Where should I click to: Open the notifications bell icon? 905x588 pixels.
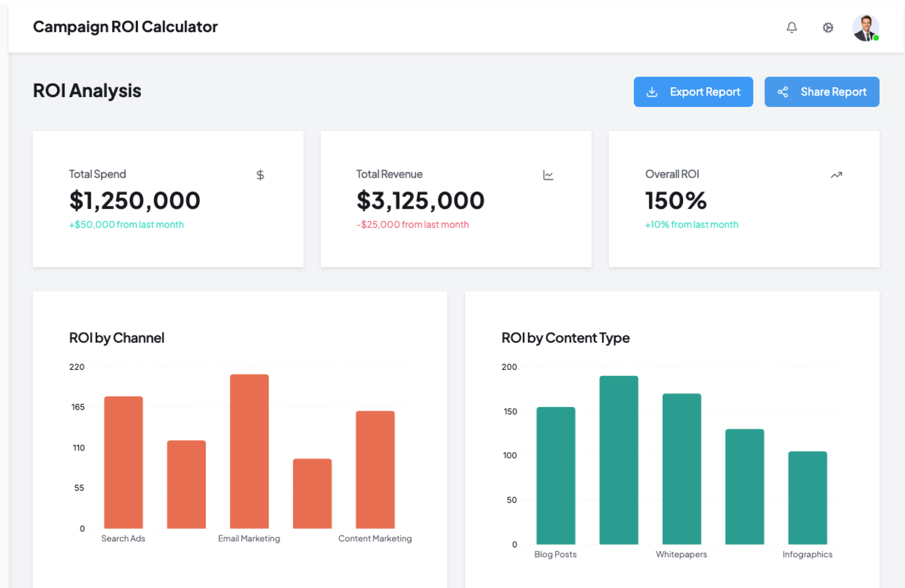click(x=791, y=28)
